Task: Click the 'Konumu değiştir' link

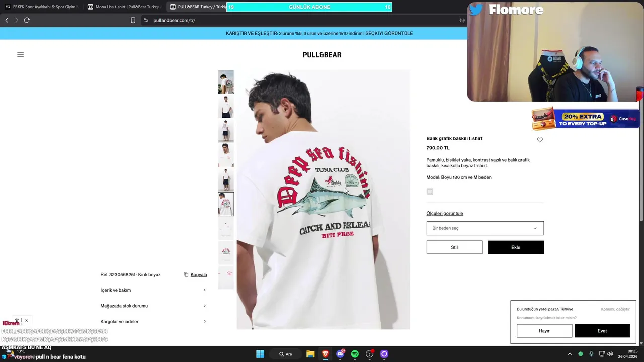Action: pos(615,309)
